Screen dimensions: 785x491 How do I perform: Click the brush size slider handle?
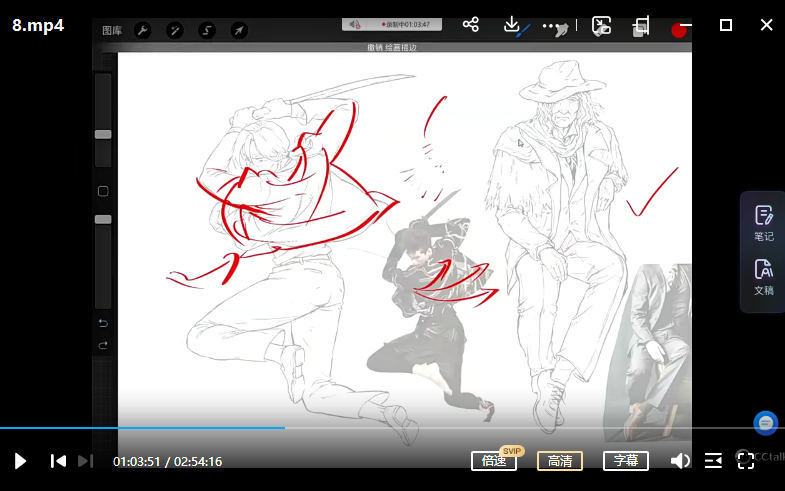103,133
